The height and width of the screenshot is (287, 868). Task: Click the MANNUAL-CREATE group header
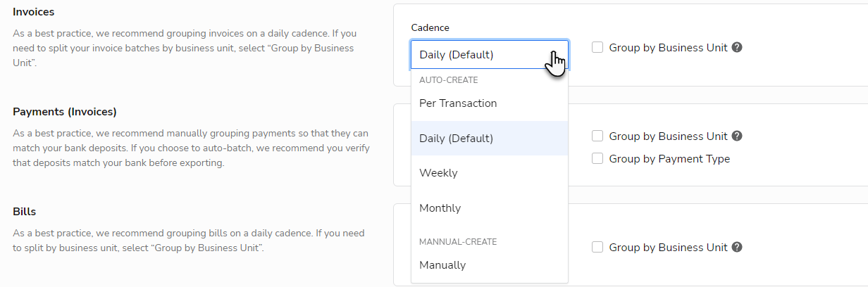458,242
